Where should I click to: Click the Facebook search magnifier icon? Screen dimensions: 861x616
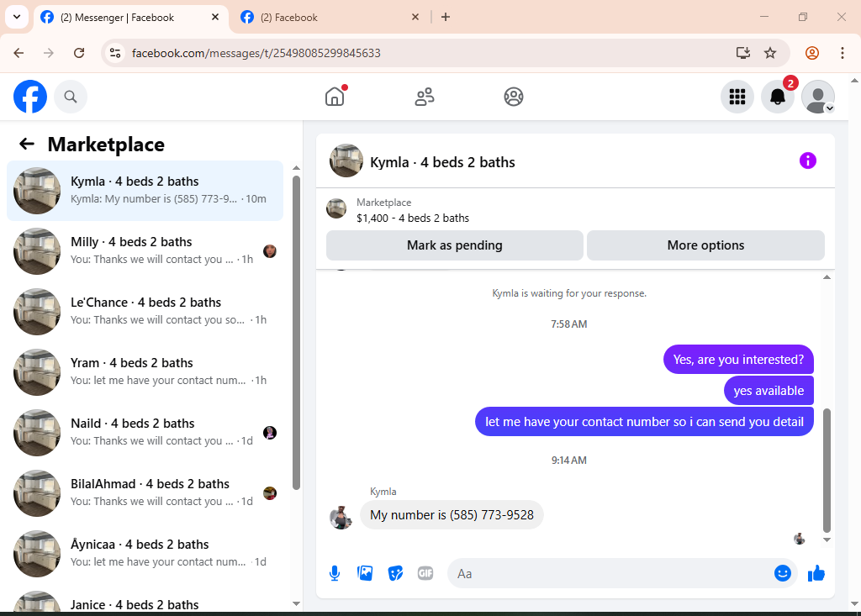pyautogui.click(x=71, y=97)
